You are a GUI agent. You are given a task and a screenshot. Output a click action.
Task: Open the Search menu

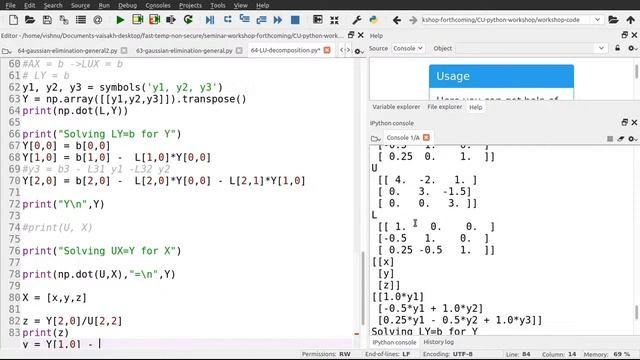click(53, 5)
